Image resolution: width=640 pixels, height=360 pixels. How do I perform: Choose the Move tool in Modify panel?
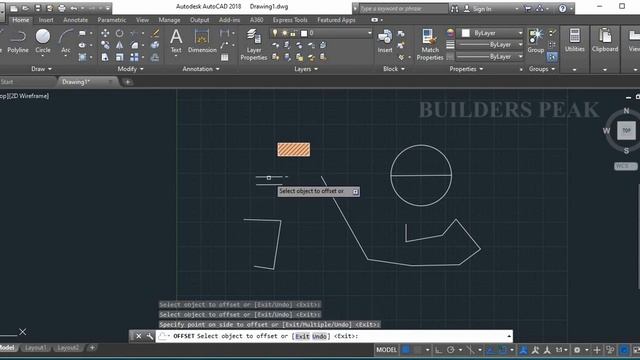click(105, 33)
